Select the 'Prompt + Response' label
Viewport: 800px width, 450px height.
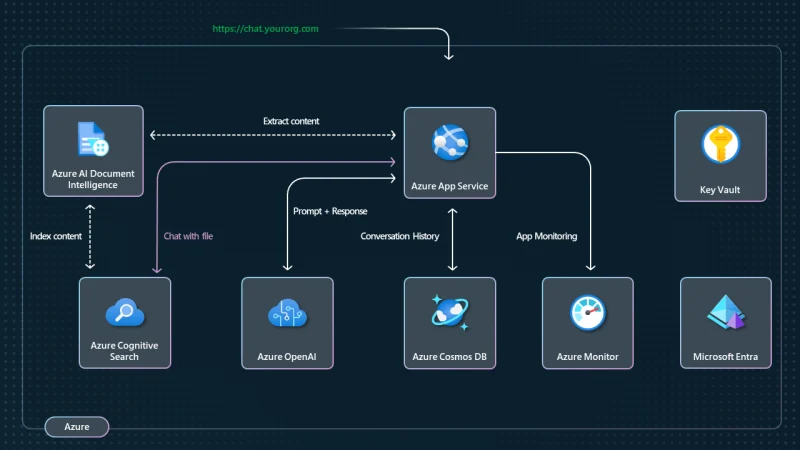[x=330, y=211]
